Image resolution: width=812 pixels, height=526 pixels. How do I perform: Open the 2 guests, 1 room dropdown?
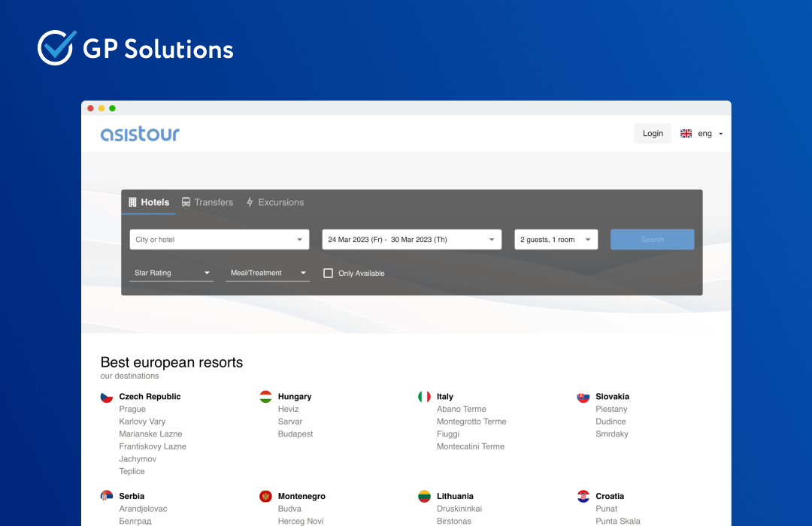[556, 239]
